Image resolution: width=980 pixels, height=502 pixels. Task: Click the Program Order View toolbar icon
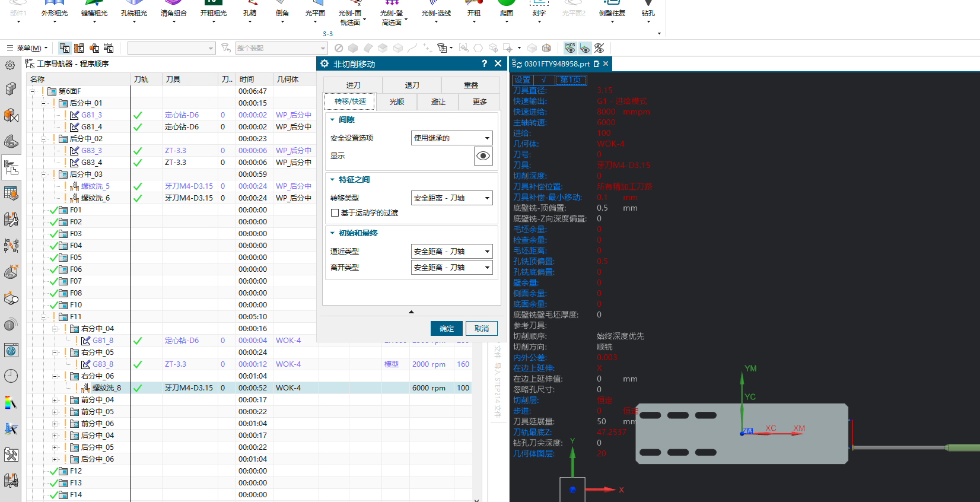point(65,48)
